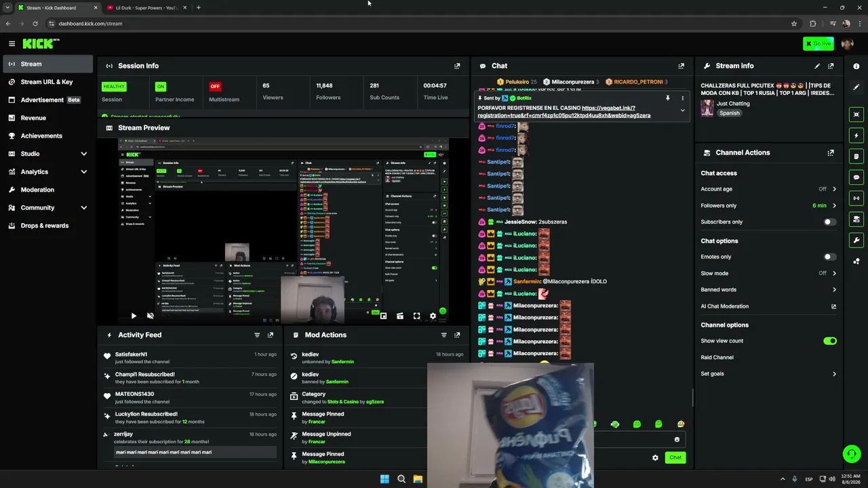Pop out the Chat panel

click(x=682, y=66)
